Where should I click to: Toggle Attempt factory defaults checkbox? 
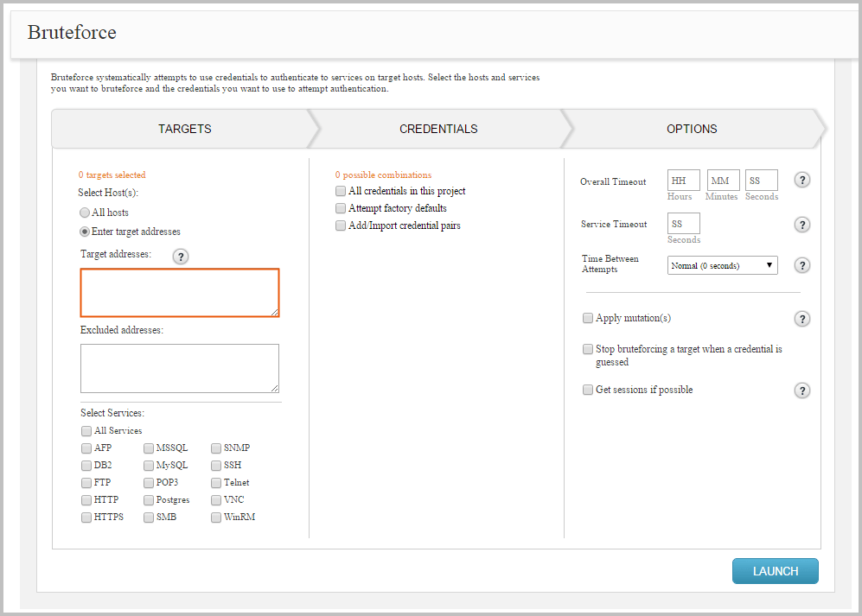341,208
